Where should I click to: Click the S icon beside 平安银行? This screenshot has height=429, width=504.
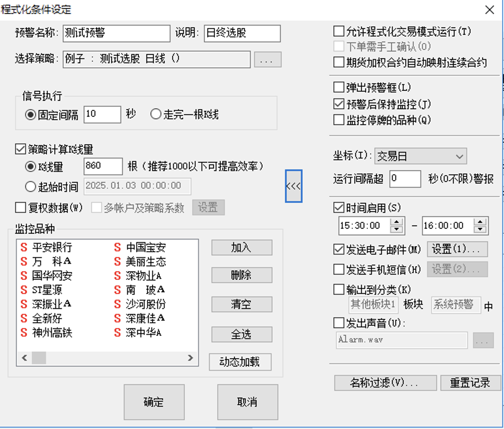point(24,248)
